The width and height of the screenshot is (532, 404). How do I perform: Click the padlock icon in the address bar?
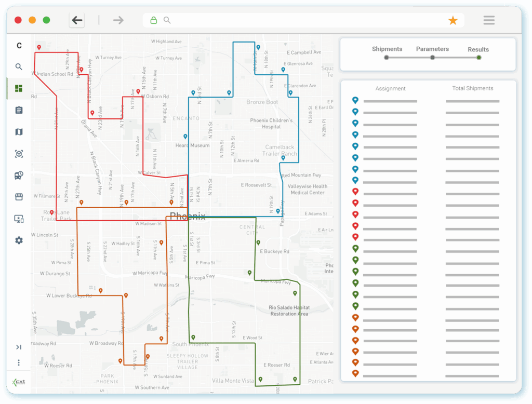pyautogui.click(x=154, y=20)
